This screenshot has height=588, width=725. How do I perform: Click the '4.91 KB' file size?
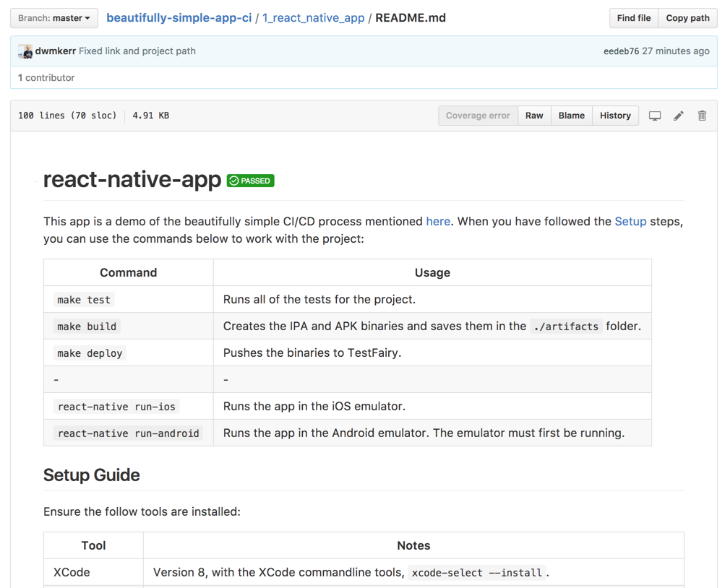[151, 116]
